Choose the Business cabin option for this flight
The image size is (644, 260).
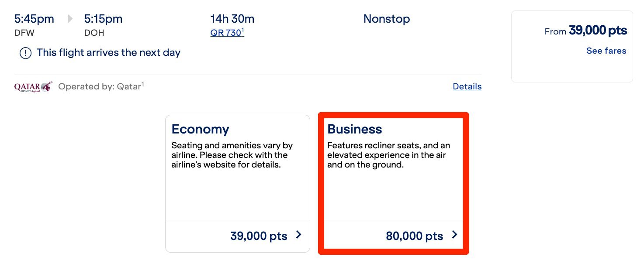pos(393,183)
